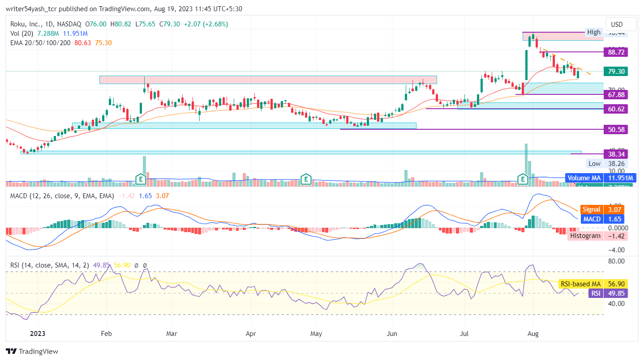Click the Mar label on the time axis
The image size is (644, 361).
172,333
